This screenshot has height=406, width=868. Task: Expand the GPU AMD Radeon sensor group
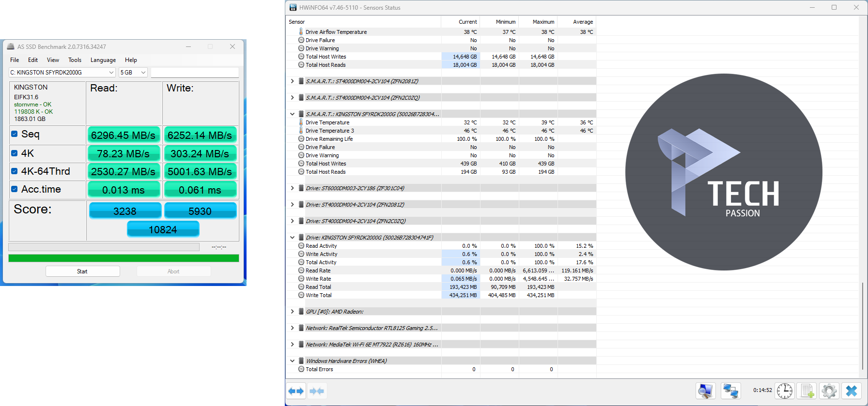[x=292, y=312]
